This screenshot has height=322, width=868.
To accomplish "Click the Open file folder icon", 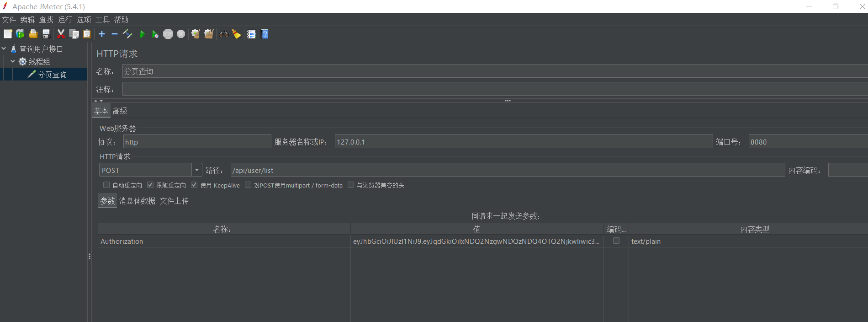I will (x=33, y=34).
